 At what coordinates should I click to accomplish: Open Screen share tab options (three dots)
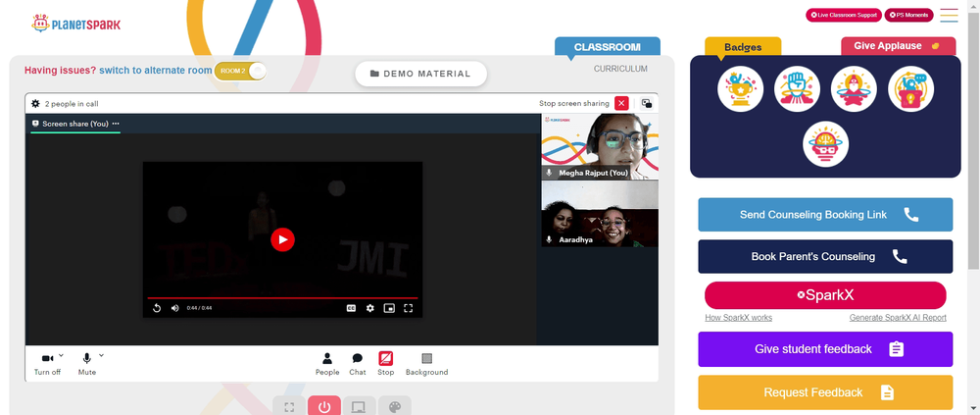(116, 124)
